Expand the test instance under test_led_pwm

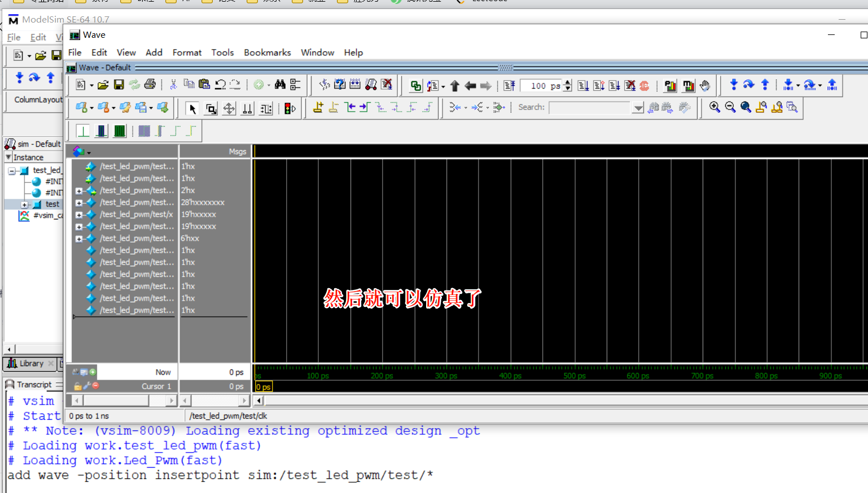coord(24,204)
